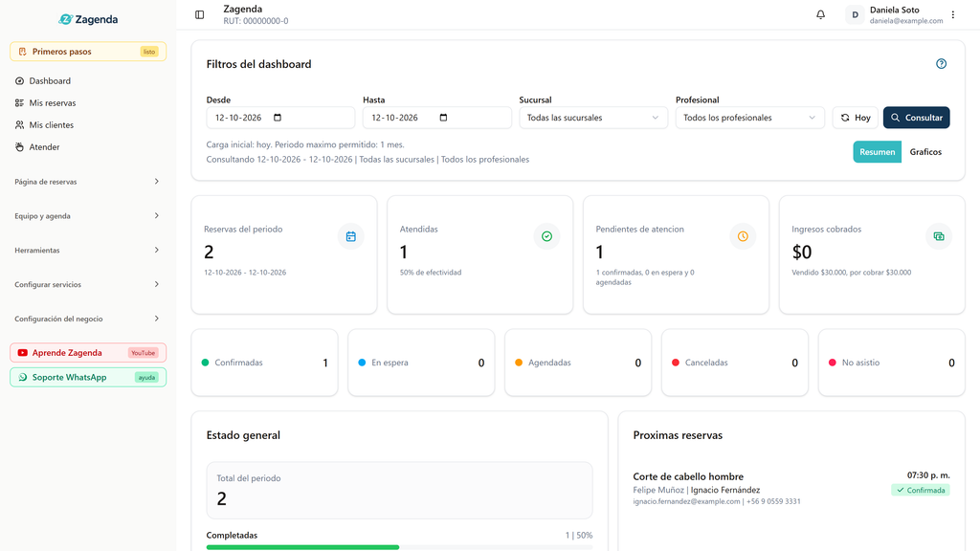Open Aprende Zagenda link

click(88, 353)
